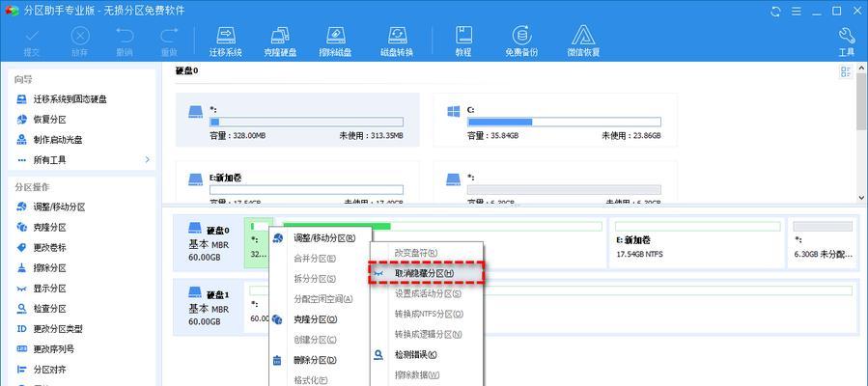This screenshot has height=386, width=868.
Task: Select the 6.30GB unallocated block in the disk map
Action: click(822, 243)
